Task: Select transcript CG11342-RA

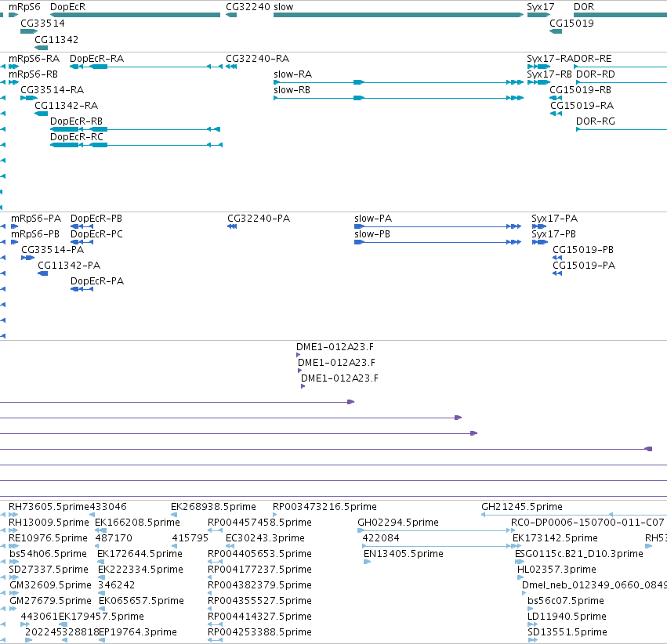Action: [67, 106]
